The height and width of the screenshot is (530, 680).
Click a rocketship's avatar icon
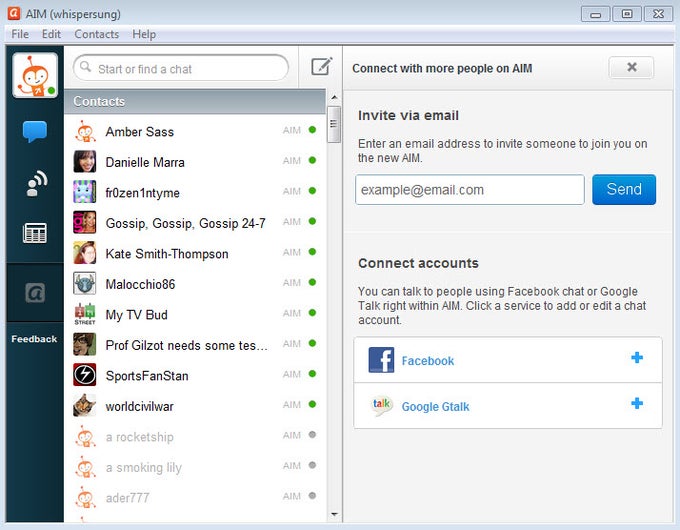tap(85, 436)
